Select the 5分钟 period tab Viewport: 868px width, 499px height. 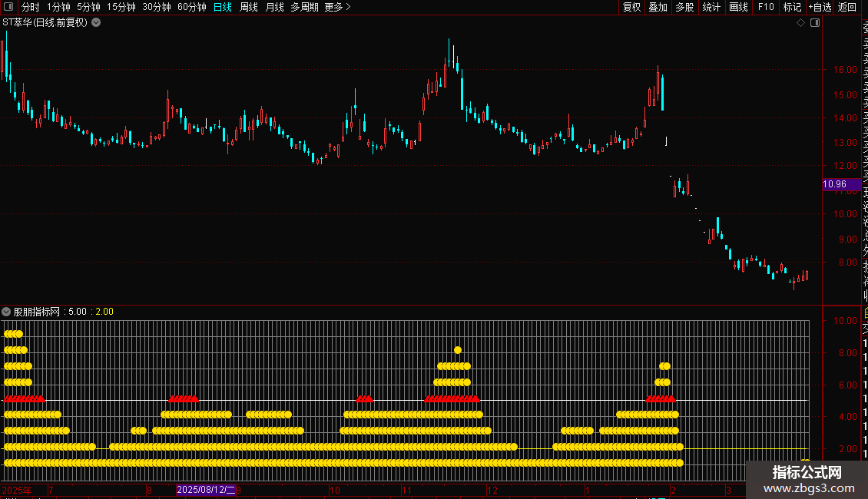[88, 8]
